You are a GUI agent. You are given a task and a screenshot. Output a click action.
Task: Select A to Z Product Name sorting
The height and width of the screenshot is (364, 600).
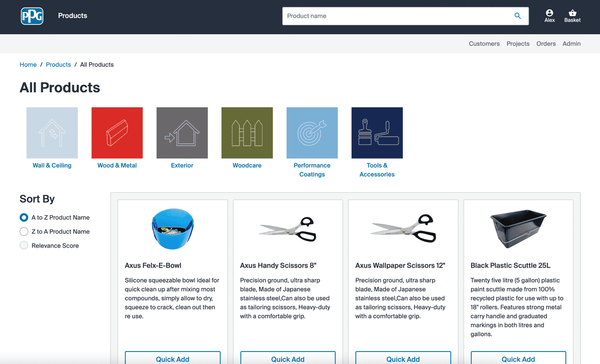tap(24, 218)
